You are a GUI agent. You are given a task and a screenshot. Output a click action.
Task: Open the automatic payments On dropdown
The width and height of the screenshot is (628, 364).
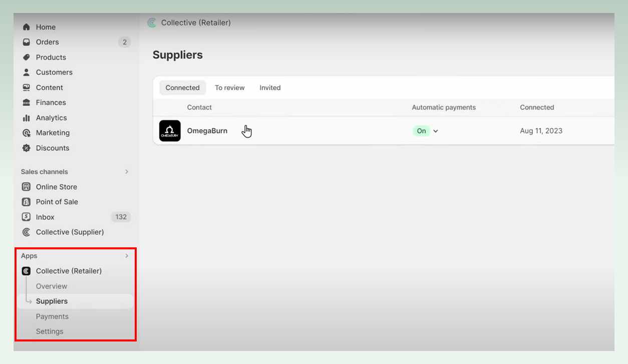(x=435, y=131)
